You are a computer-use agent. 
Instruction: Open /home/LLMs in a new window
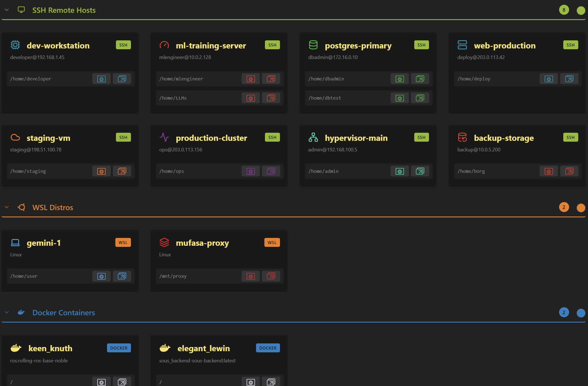click(271, 98)
